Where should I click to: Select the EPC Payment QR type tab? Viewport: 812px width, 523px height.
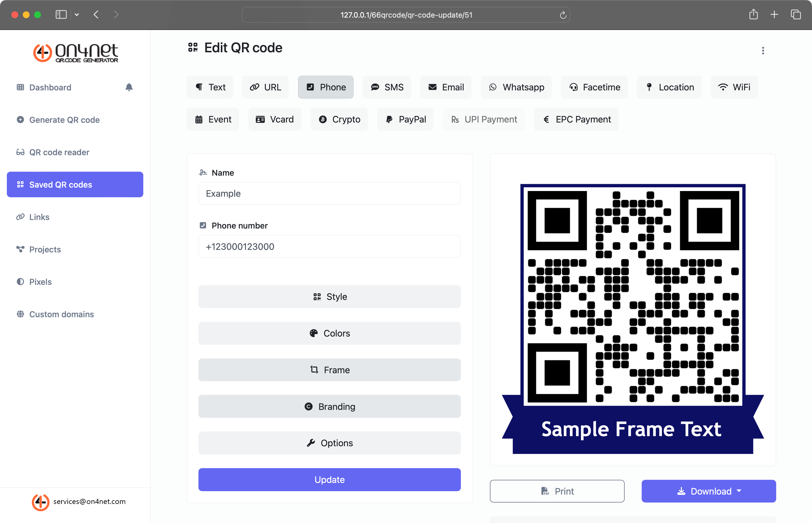coord(576,119)
